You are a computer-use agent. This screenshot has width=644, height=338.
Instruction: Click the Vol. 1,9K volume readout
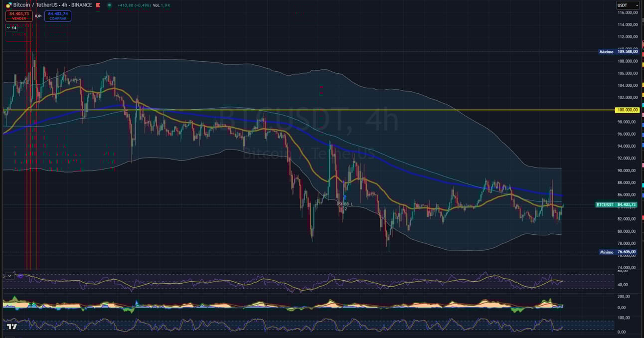(x=161, y=5)
